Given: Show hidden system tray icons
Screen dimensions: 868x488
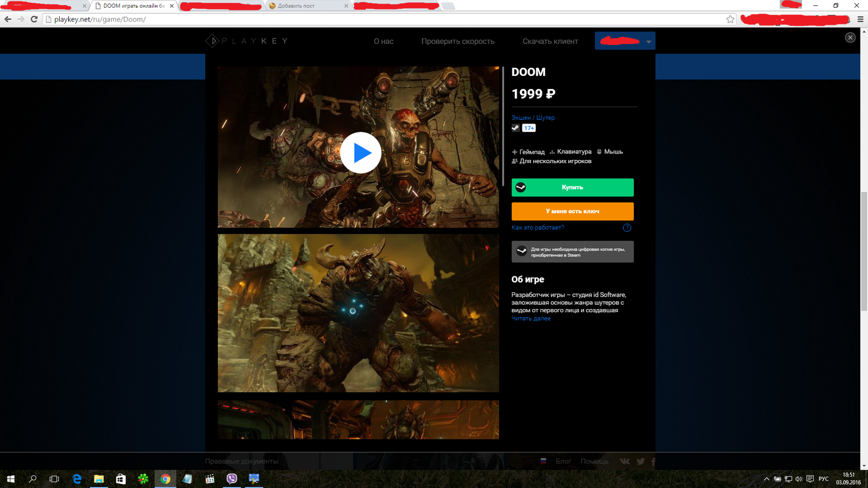Looking at the screenshot, I should (767, 479).
